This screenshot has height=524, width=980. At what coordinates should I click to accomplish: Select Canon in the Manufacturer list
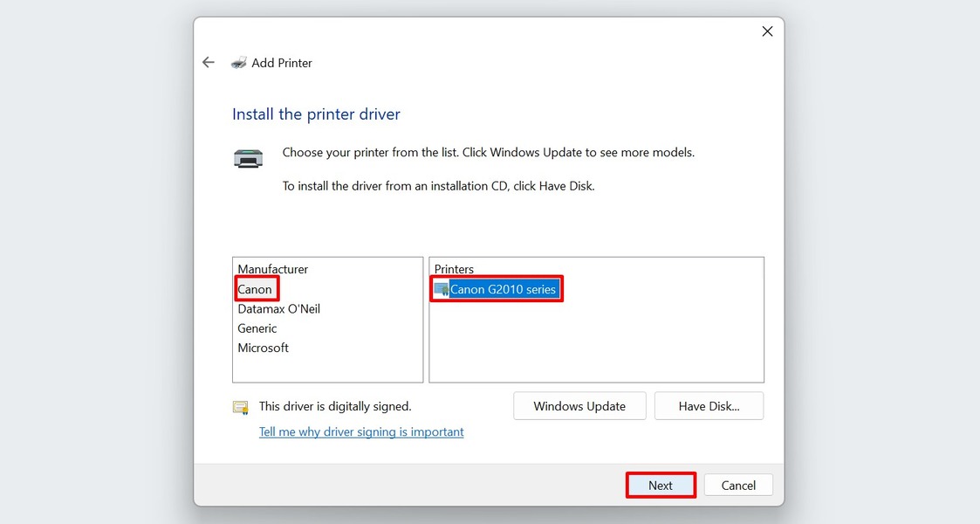pos(256,288)
